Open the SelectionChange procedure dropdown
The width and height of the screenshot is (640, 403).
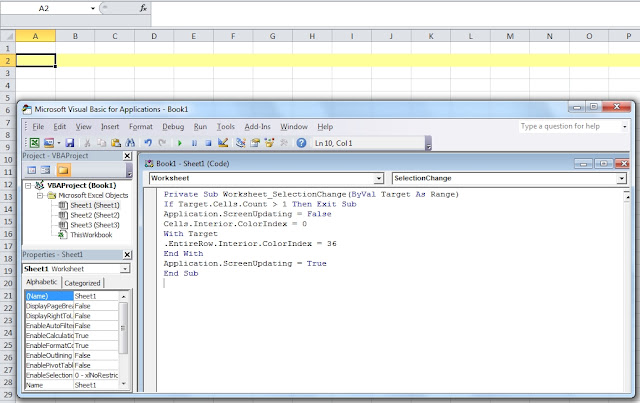click(x=621, y=178)
